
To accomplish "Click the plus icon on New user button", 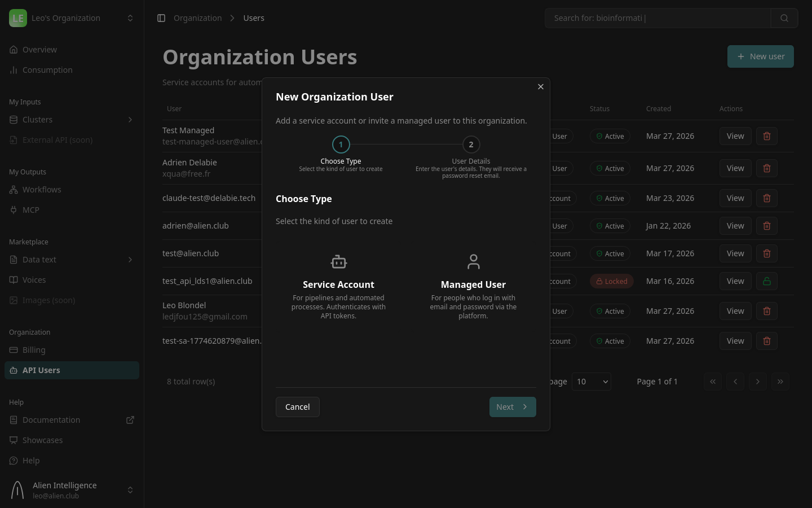I will (741, 56).
